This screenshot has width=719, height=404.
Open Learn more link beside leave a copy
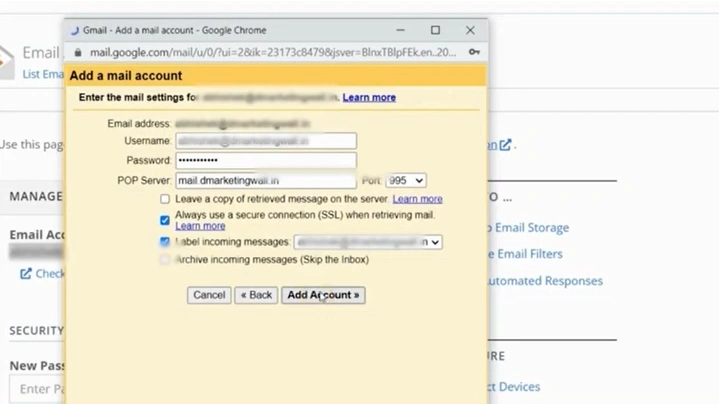[417, 199]
